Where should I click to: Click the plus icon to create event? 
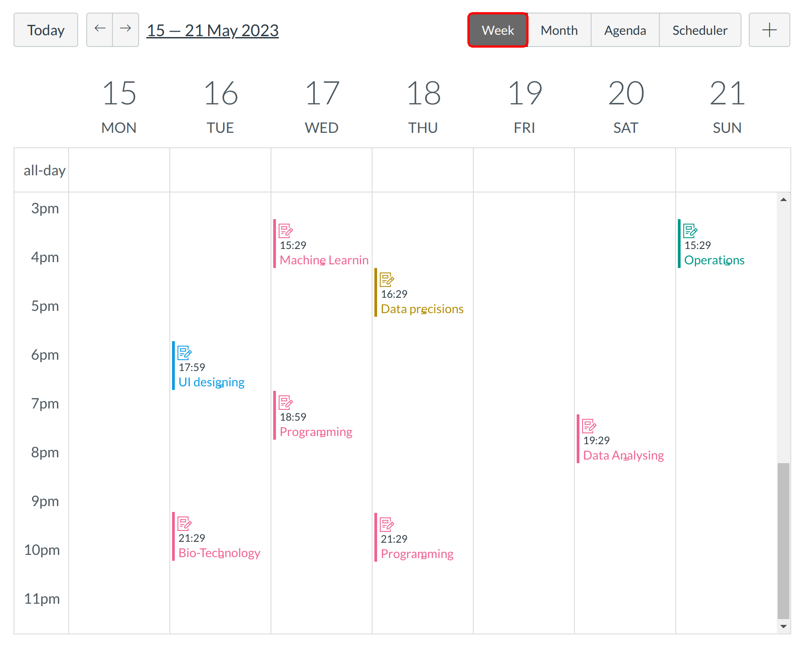tap(769, 30)
